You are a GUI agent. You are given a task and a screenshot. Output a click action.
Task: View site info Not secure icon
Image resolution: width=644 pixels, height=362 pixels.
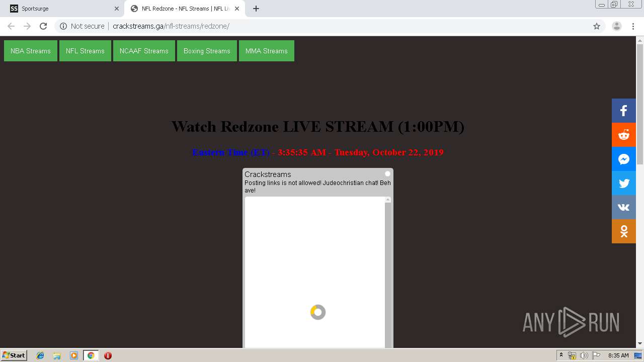click(63, 26)
